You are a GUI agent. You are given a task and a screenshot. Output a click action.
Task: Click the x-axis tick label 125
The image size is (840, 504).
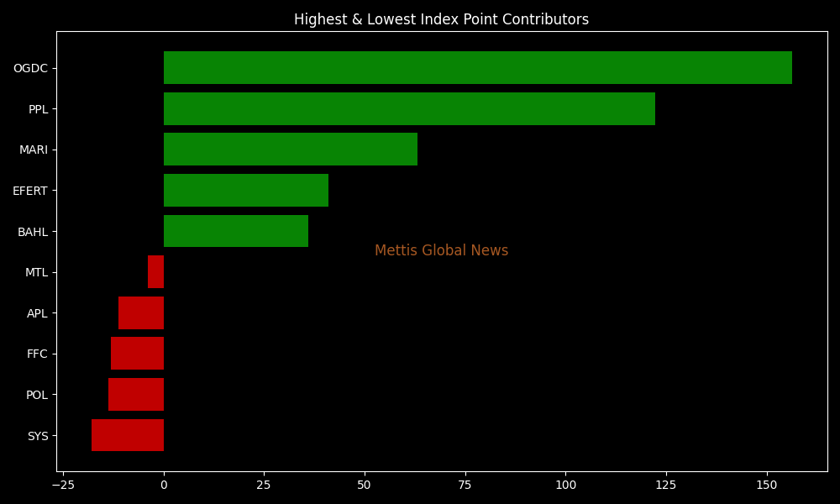point(666,485)
